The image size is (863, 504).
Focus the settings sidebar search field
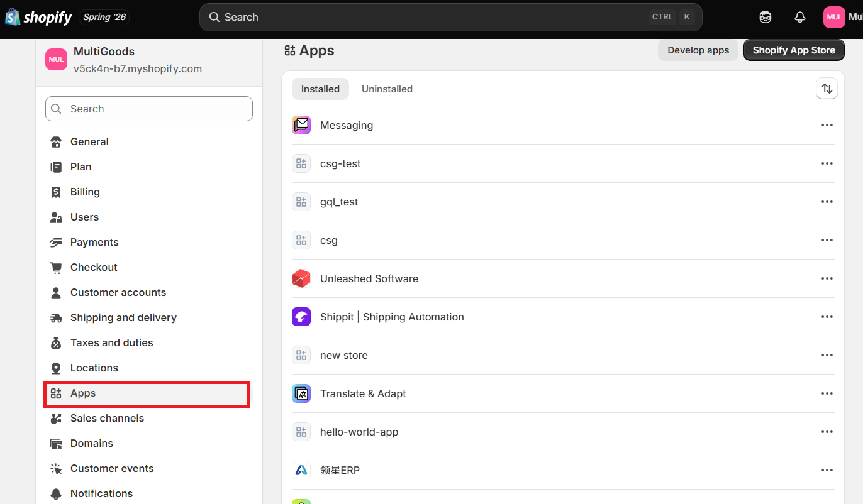[149, 109]
